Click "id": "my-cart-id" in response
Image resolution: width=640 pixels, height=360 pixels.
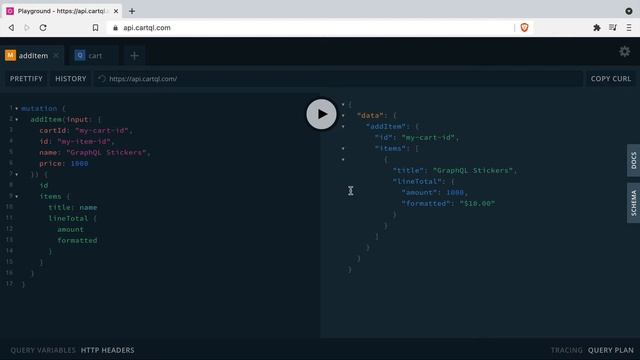pyautogui.click(x=416, y=138)
